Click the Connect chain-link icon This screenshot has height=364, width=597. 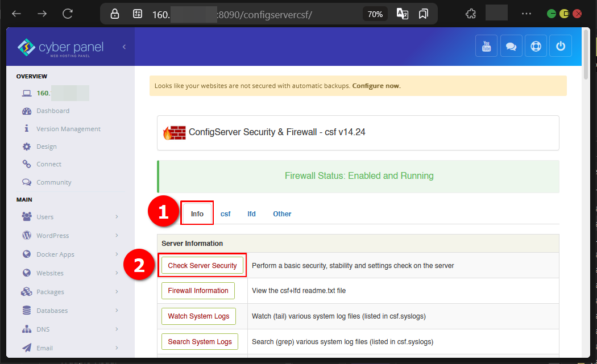[x=27, y=164]
